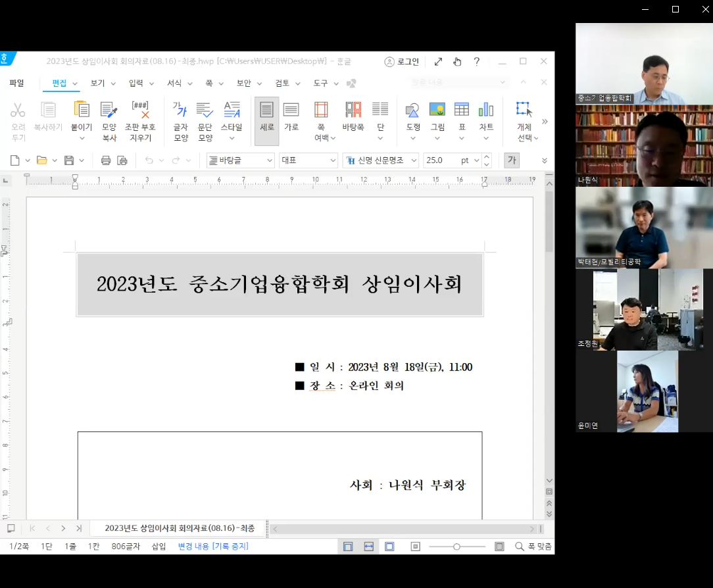Click the font size 25.0 field
Viewport: 713px width, 588px height.
click(441, 160)
